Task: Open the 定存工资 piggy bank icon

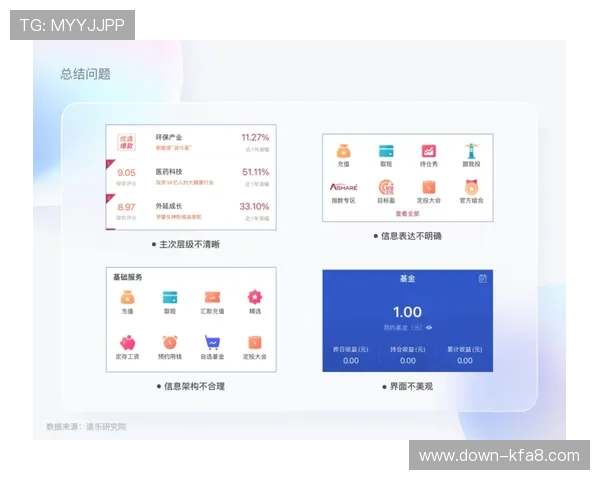Action: click(127, 343)
